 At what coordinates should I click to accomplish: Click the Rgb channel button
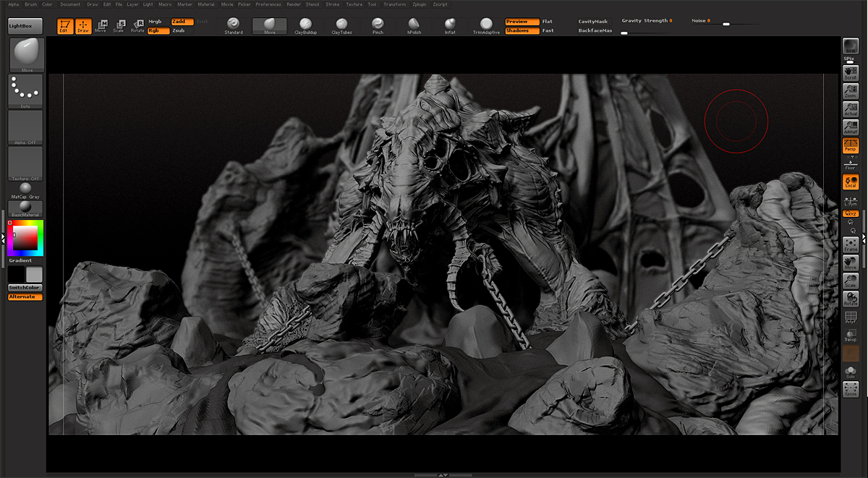point(158,31)
